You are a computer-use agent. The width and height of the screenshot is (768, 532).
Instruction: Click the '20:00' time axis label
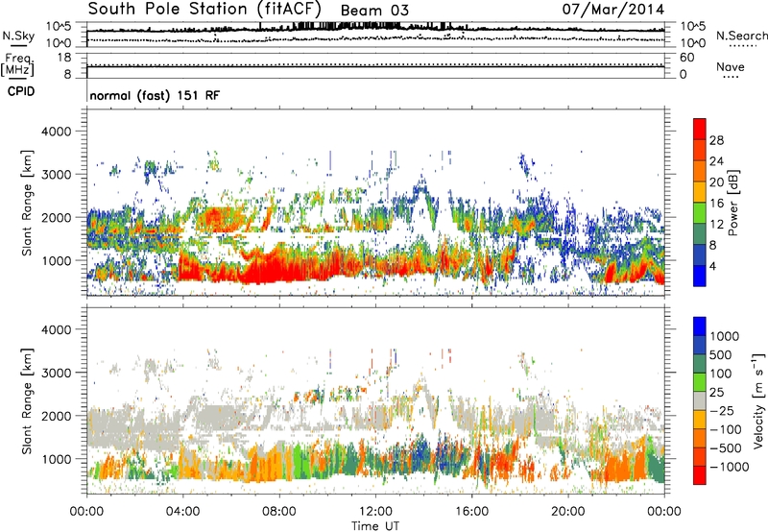568,512
